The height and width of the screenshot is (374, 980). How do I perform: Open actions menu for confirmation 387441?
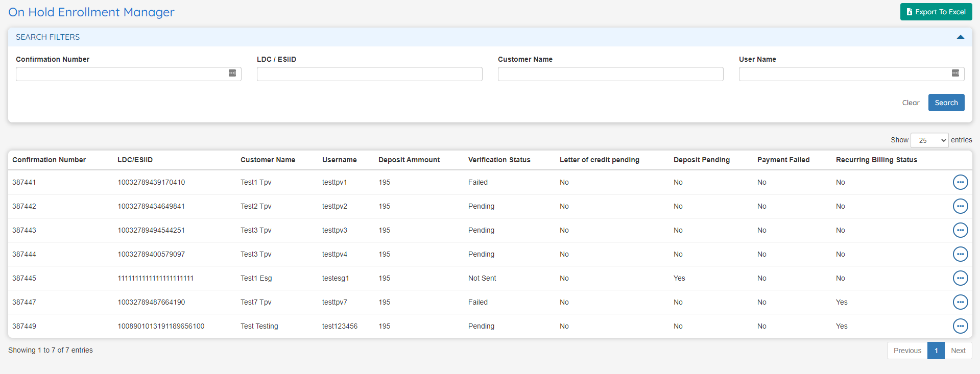click(960, 182)
